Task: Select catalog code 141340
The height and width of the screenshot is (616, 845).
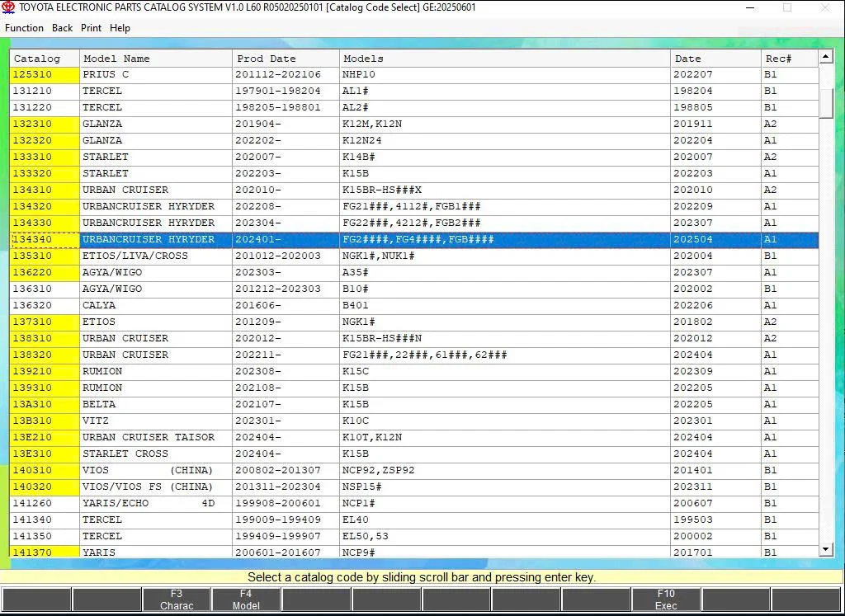Action: (x=45, y=520)
